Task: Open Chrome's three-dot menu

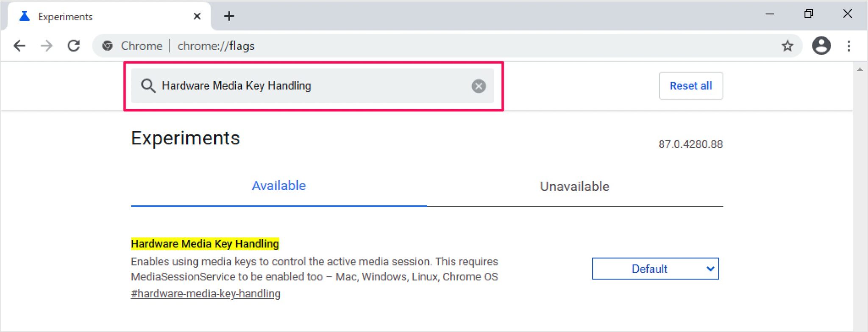Action: (x=849, y=46)
